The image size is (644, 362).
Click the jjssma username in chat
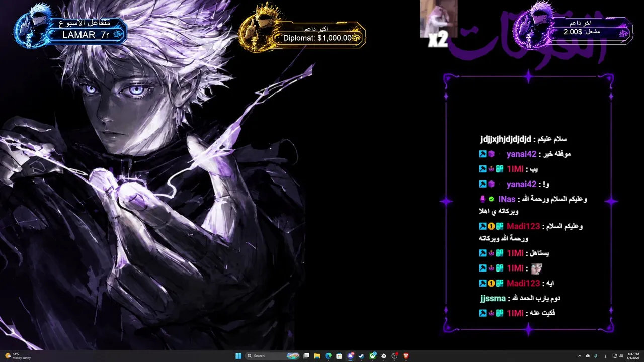pyautogui.click(x=493, y=299)
